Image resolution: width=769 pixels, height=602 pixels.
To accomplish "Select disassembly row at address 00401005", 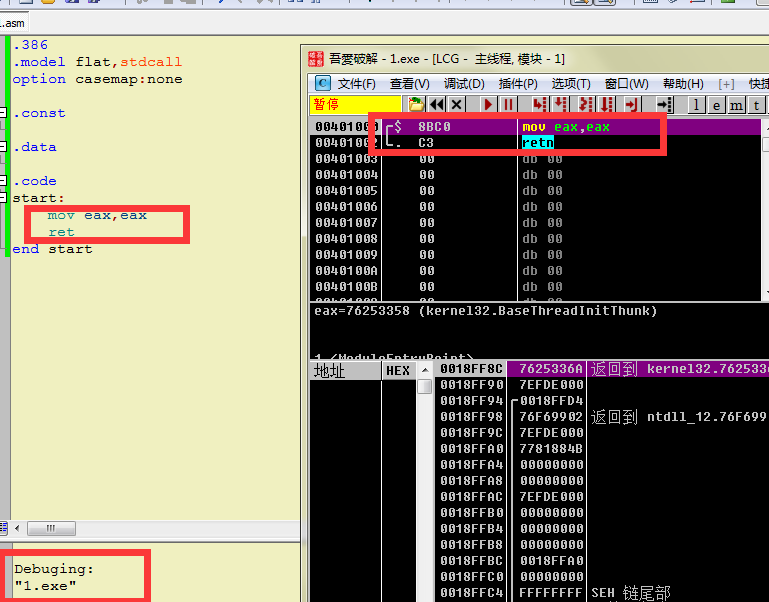I will (537, 191).
